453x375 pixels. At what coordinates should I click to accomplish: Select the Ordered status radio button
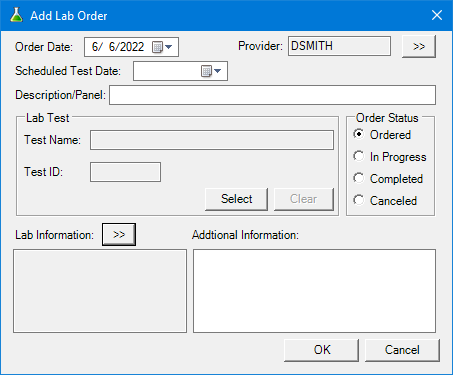pos(359,135)
